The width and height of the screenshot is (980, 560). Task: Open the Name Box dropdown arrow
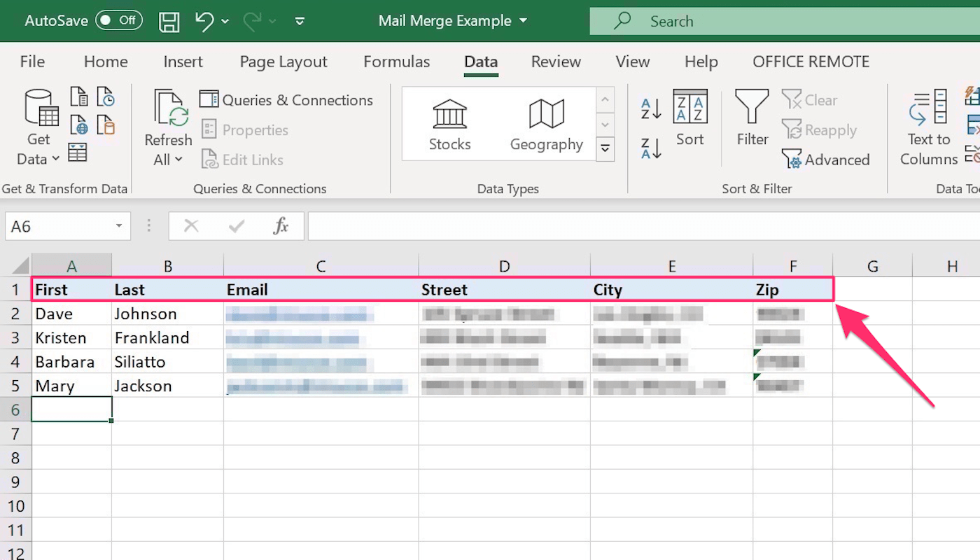119,226
